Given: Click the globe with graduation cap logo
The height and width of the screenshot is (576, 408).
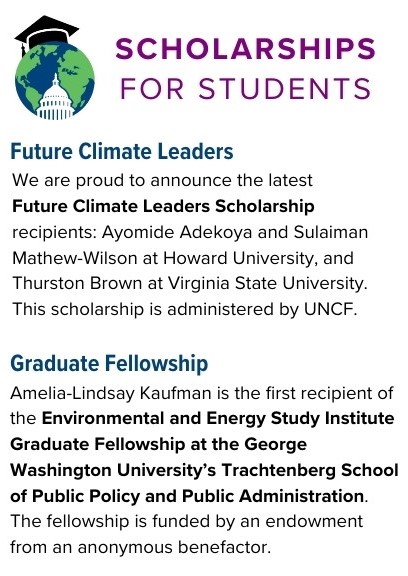Looking at the screenshot, I should [x=54, y=68].
